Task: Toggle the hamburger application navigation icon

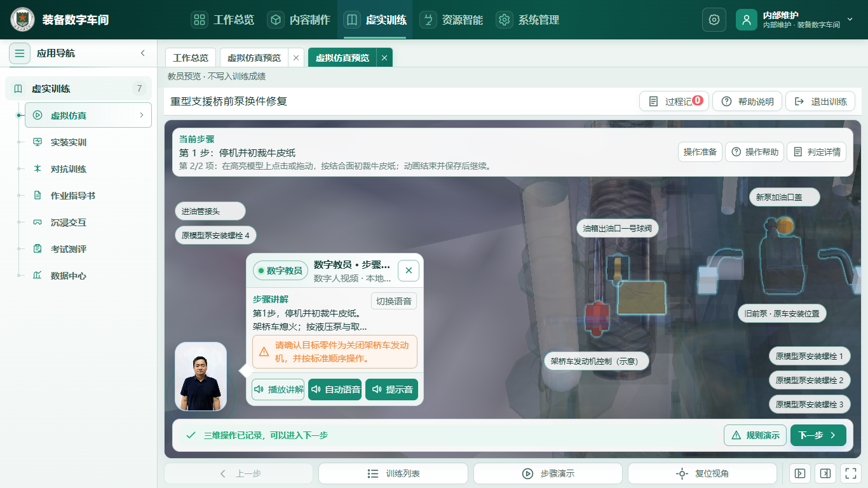Action: click(20, 53)
